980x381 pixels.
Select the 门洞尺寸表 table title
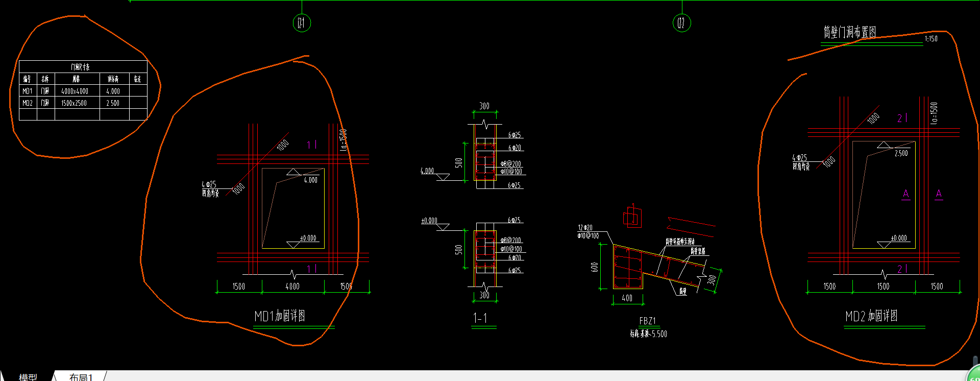(80, 67)
